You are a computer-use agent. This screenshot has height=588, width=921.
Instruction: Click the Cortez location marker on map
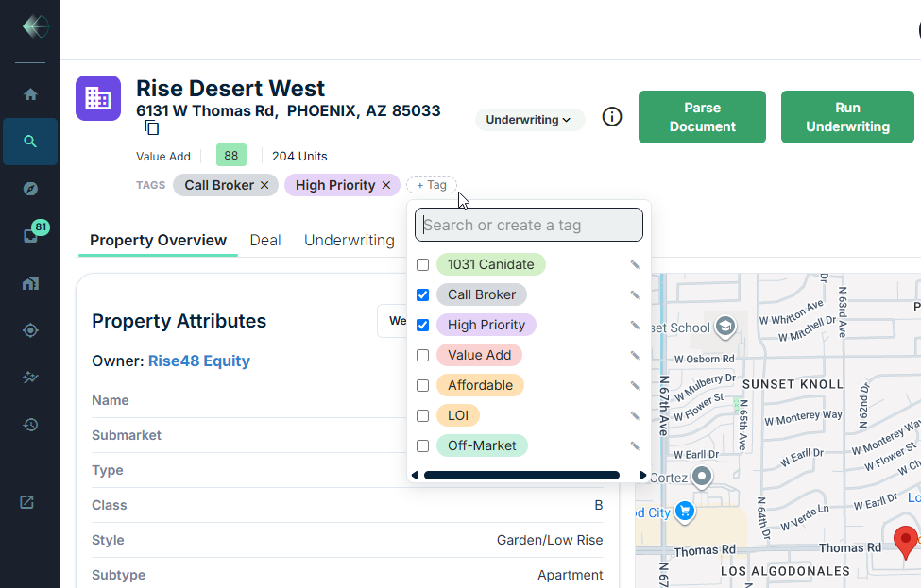tap(702, 477)
